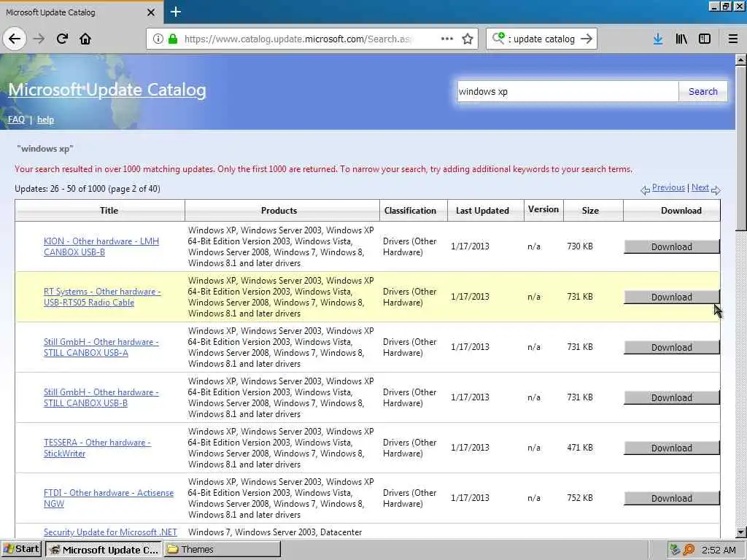Download the RT Systems USB-RTS05 driver
This screenshot has width=747, height=560.
[x=672, y=297]
